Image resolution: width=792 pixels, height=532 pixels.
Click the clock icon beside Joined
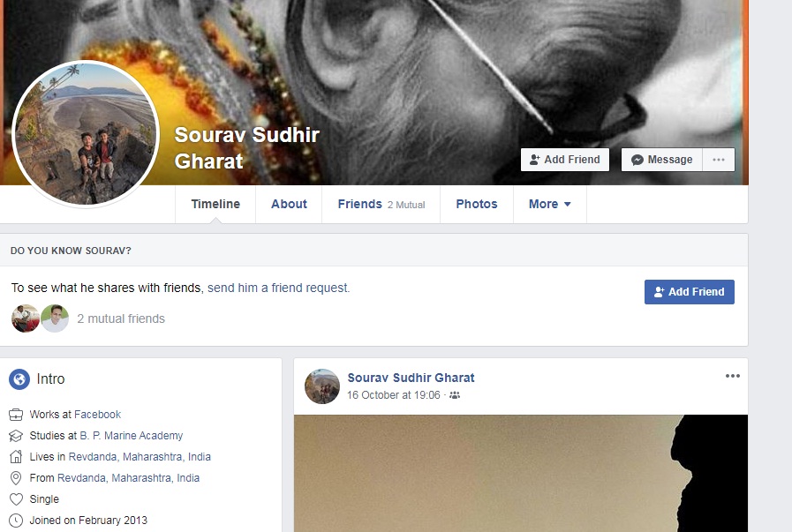16,521
